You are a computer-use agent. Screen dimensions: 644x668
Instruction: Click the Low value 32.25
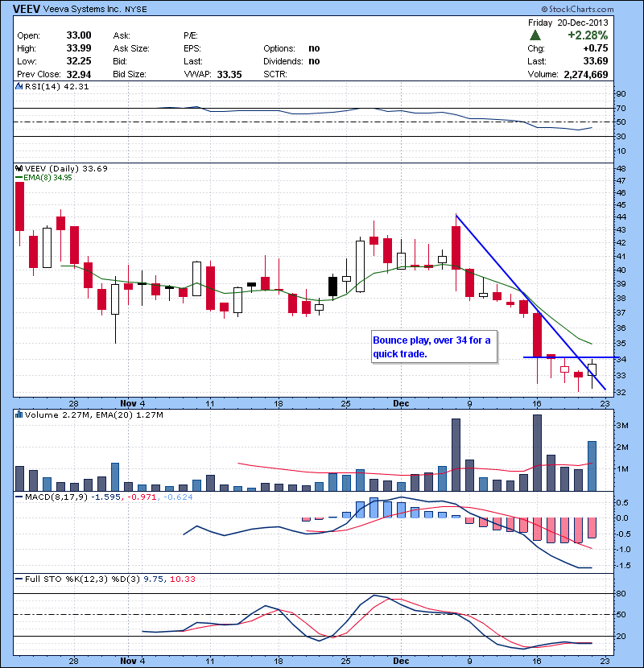click(79, 61)
